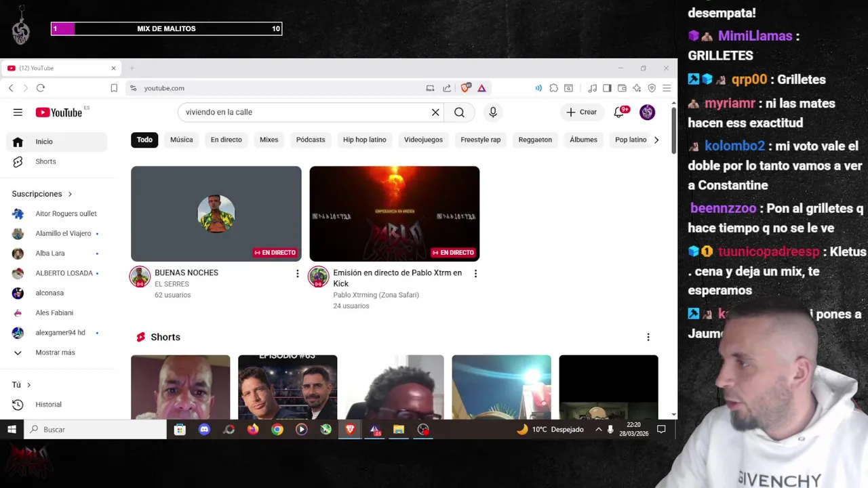Image resolution: width=868 pixels, height=488 pixels.
Task: Clear the search text with the X
Action: pos(435,113)
